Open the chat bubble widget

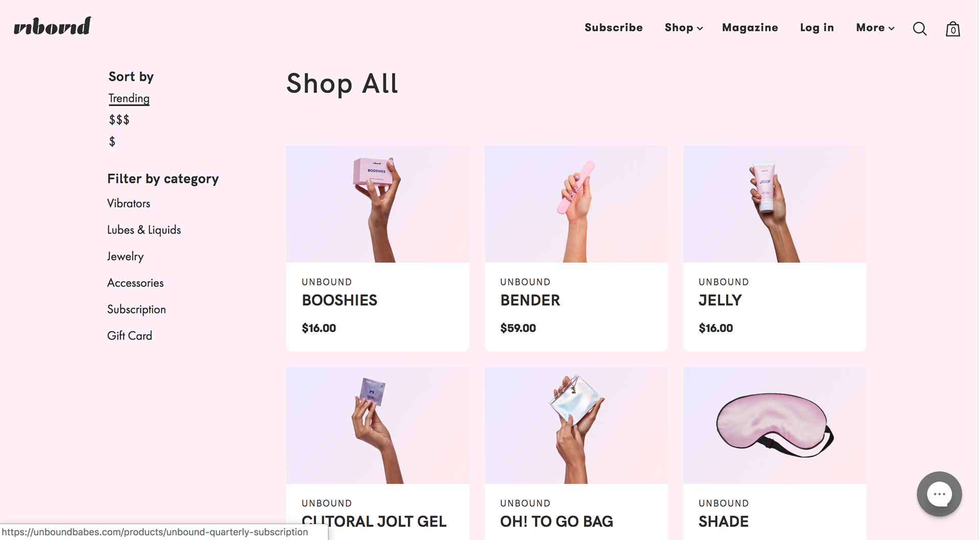click(x=939, y=494)
